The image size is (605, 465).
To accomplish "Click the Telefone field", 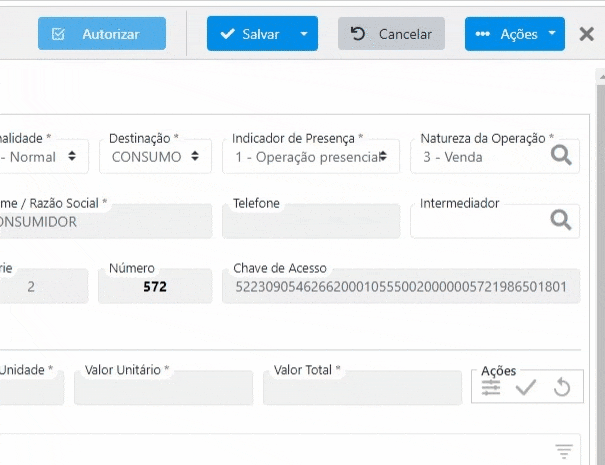I will coord(311,222).
